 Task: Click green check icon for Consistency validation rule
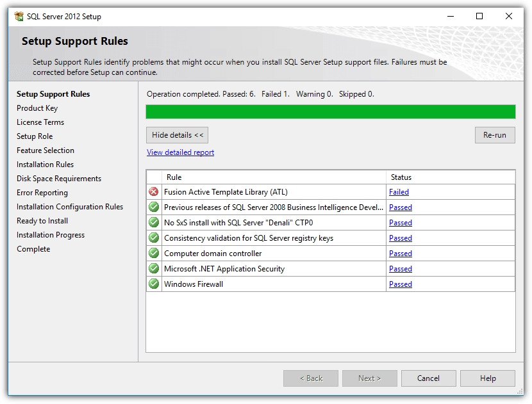click(x=154, y=238)
